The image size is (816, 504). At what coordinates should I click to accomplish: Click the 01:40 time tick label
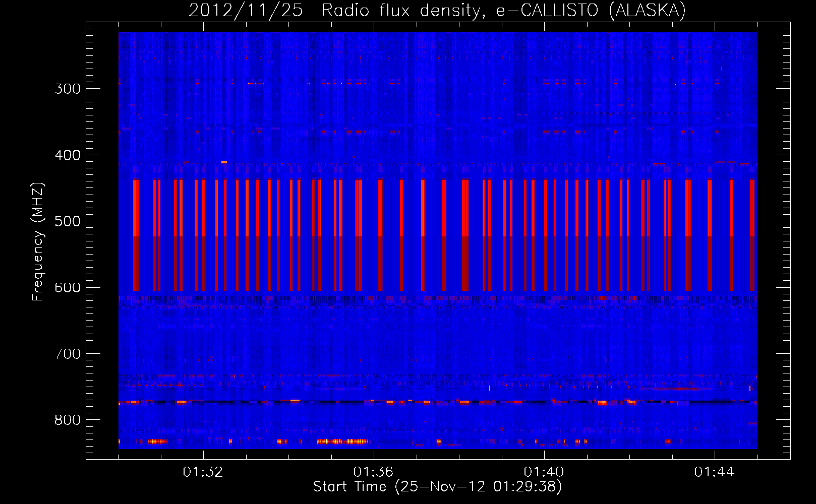tap(544, 472)
